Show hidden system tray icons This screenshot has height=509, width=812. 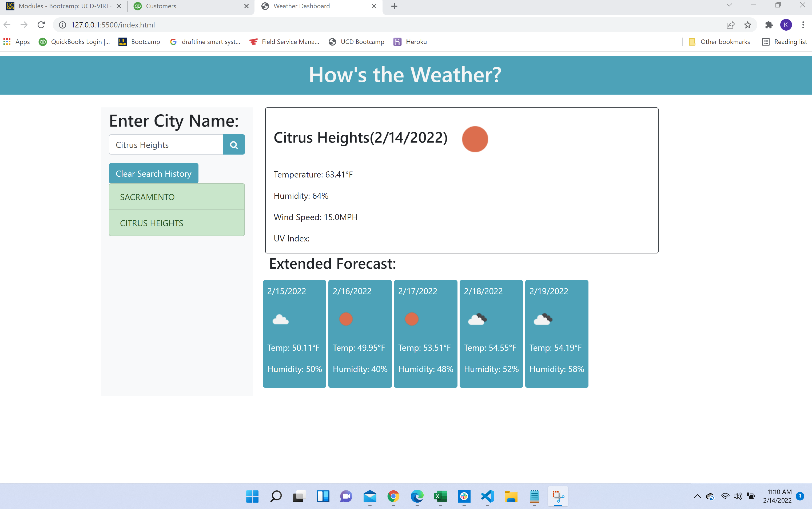coord(697,496)
